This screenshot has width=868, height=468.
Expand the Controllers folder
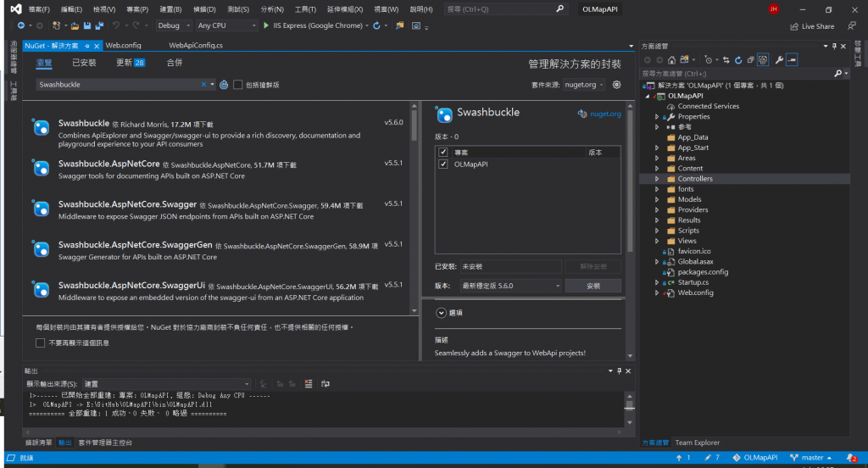pyautogui.click(x=657, y=179)
